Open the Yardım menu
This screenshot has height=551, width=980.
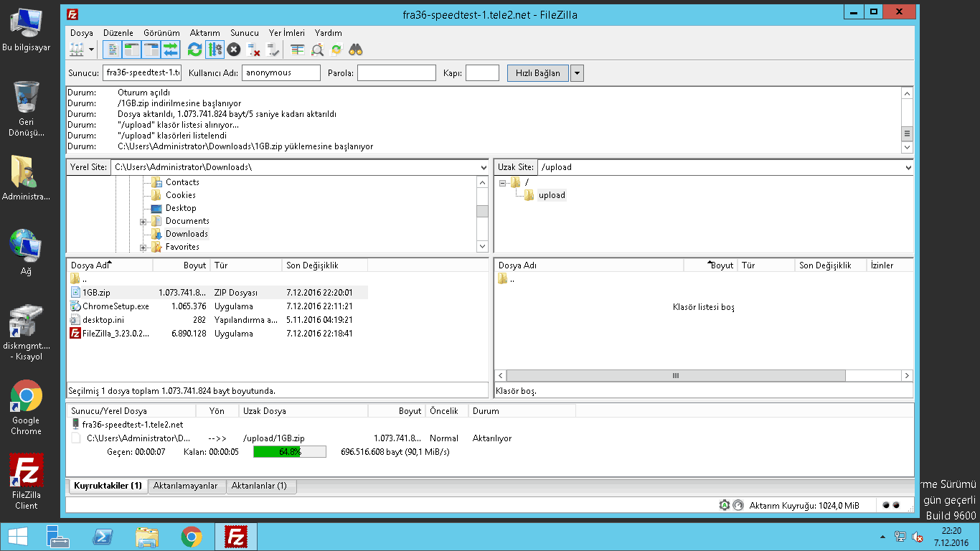point(329,33)
